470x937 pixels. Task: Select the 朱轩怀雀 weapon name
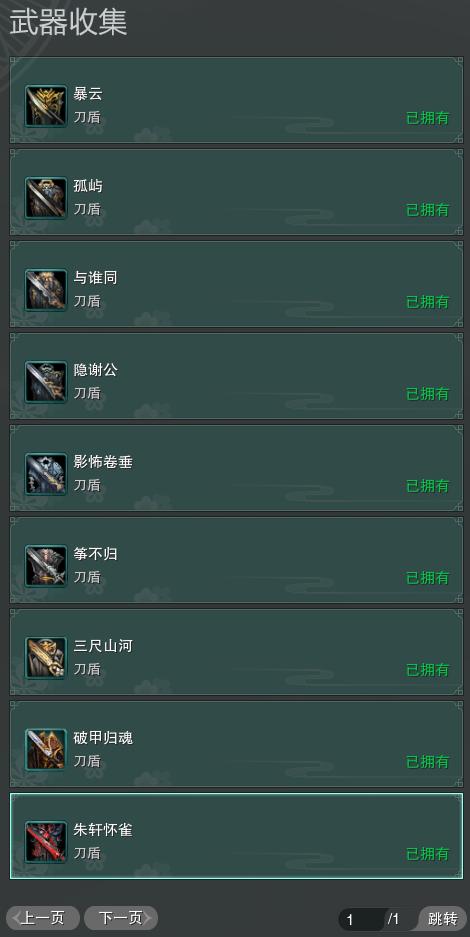tap(103, 830)
